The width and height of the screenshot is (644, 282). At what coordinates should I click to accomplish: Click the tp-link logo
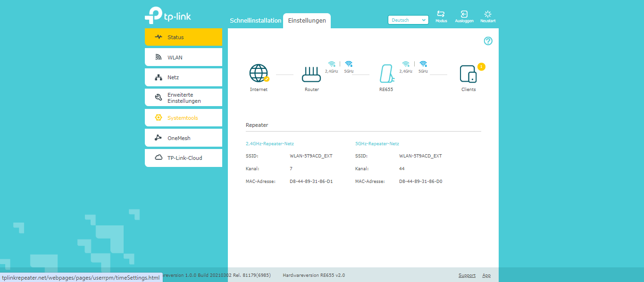(x=168, y=16)
